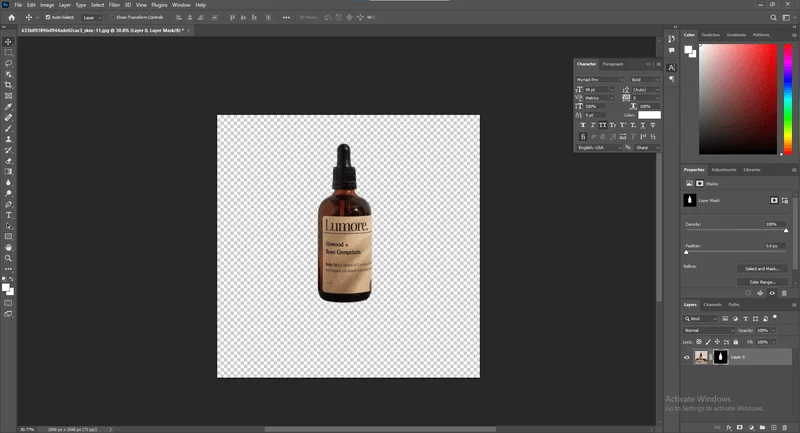This screenshot has height=433, width=800.
Task: Switch to the Swatches tab
Action: coord(710,35)
